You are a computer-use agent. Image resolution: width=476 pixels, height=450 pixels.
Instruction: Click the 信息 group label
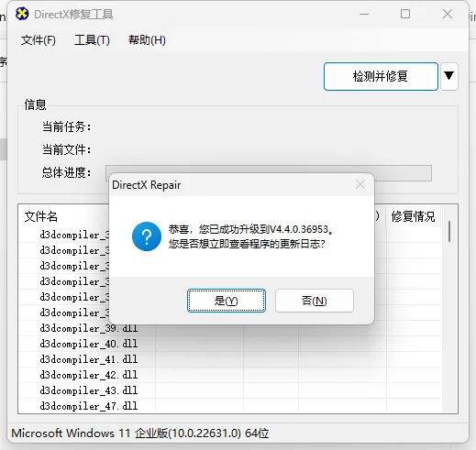pos(35,104)
